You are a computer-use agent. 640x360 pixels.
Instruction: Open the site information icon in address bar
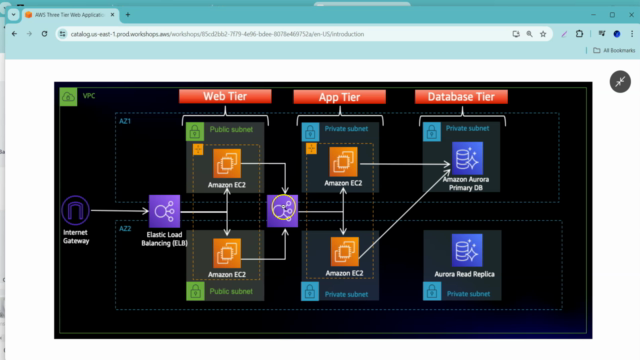click(x=62, y=34)
